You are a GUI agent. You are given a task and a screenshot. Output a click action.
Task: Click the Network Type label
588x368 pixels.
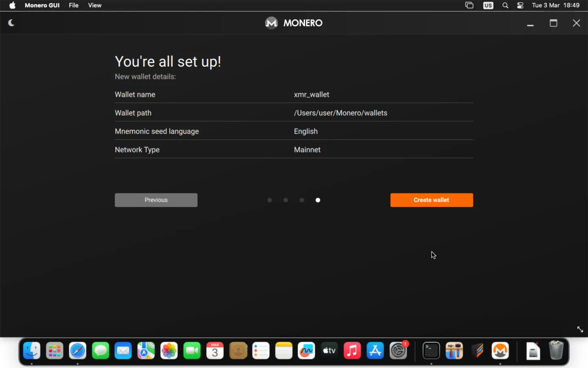137,150
